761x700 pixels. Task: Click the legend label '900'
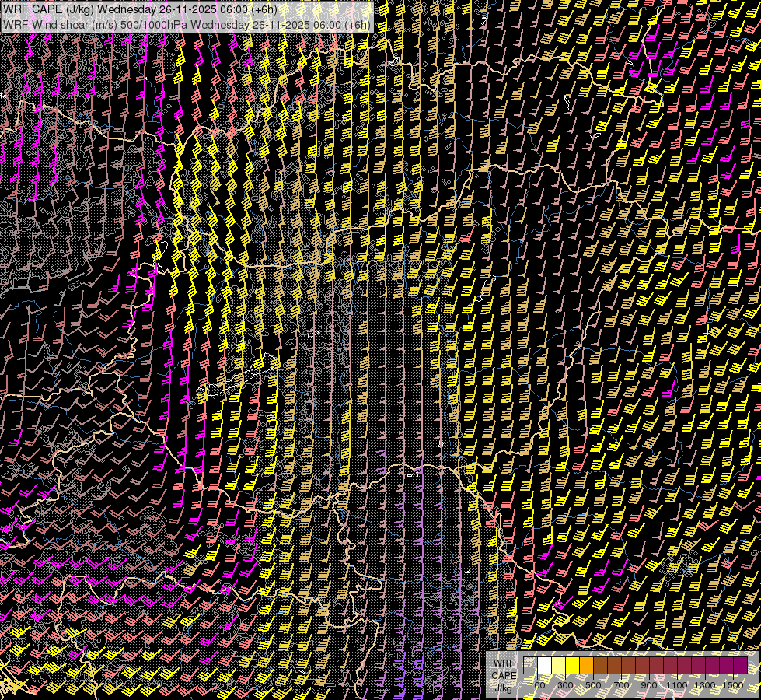(x=649, y=685)
